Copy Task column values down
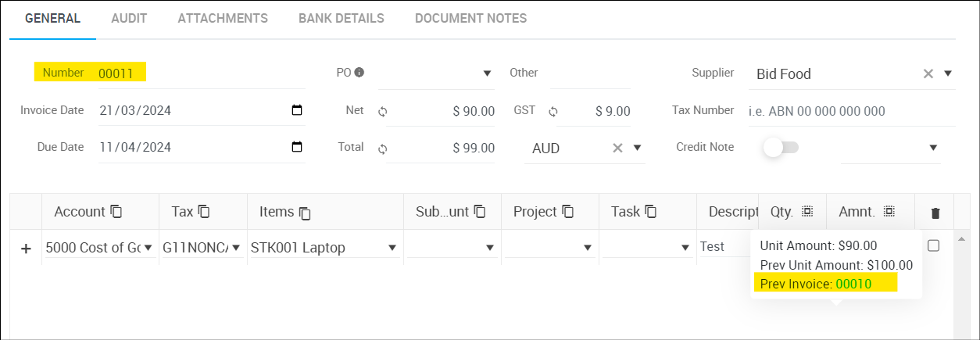The height and width of the screenshot is (340, 980). point(650,212)
